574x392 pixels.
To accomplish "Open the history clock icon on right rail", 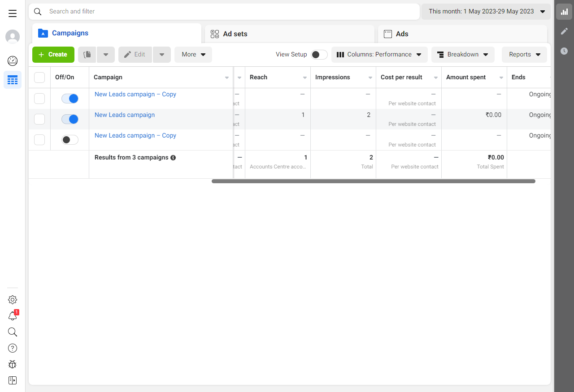I will coord(564,51).
